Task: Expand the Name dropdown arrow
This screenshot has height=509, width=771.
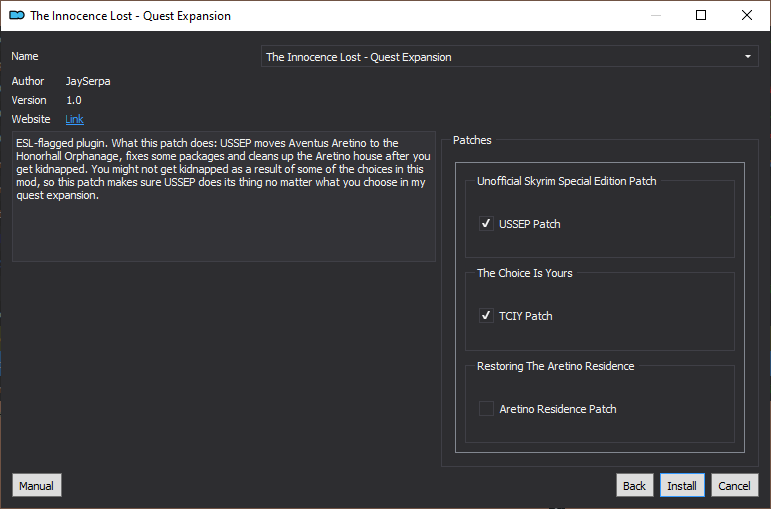Action: tap(747, 57)
